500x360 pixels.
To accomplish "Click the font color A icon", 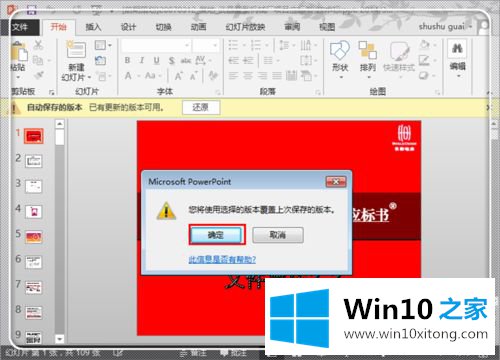I will point(128,76).
